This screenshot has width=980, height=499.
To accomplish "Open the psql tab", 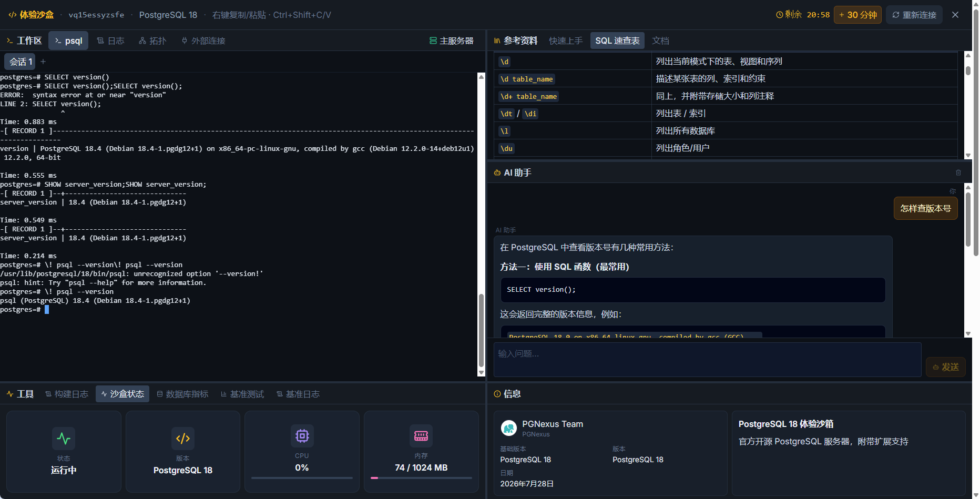I will coord(68,40).
